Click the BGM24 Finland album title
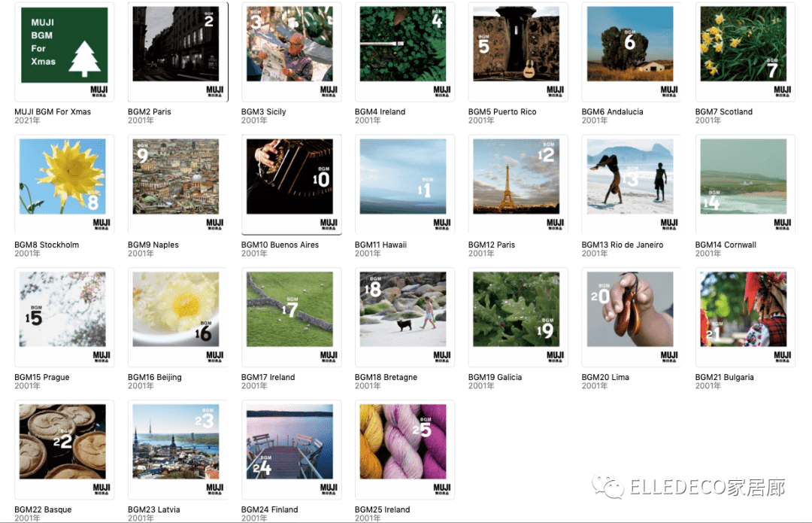The height and width of the screenshot is (523, 812). click(x=270, y=509)
